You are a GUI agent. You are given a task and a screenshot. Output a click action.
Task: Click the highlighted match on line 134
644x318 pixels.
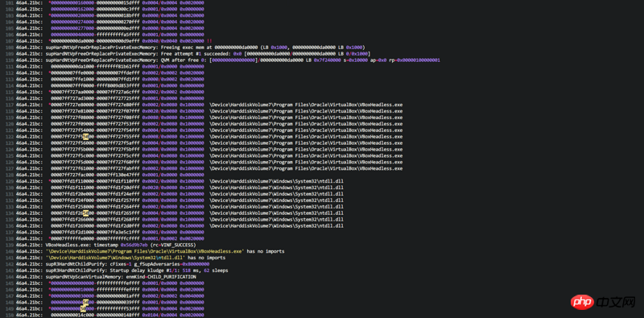[85, 213]
